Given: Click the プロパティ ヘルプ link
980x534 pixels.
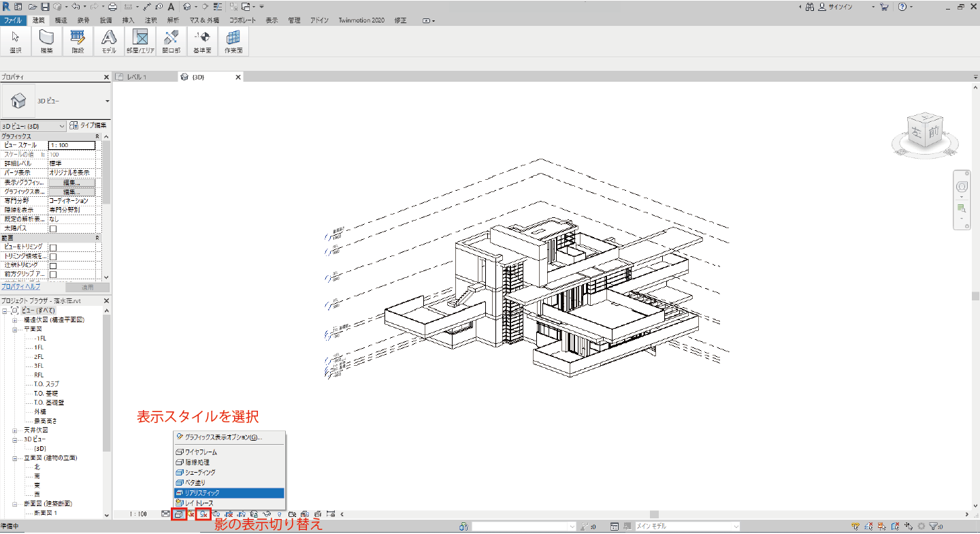Looking at the screenshot, I should (x=20, y=287).
